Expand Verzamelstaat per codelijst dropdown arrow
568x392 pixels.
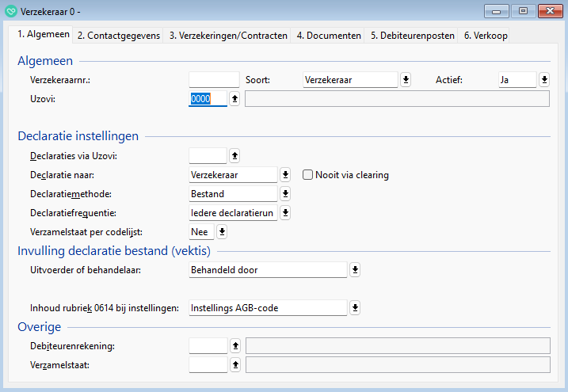tap(222, 232)
